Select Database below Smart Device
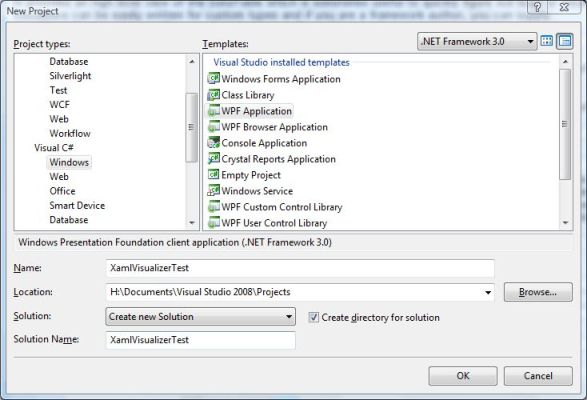This screenshot has height=400, width=587. 69,220
